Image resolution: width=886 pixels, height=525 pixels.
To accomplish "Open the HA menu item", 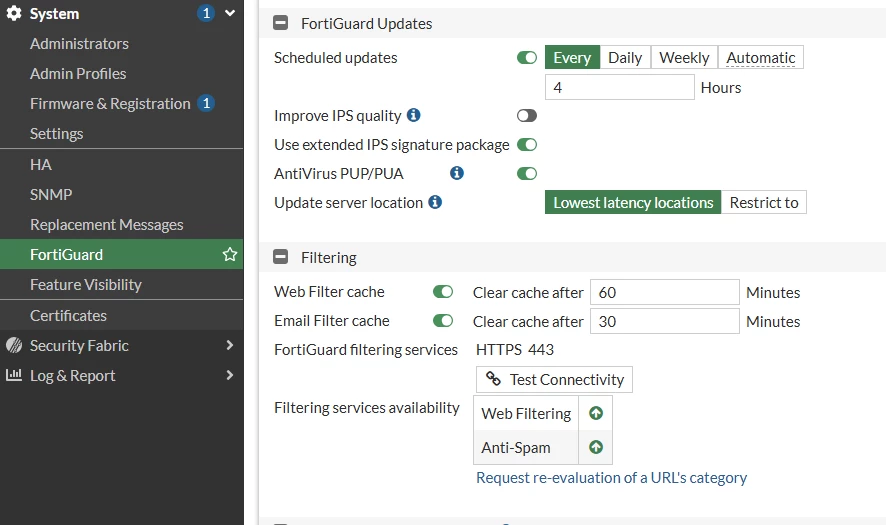I will coord(41,164).
